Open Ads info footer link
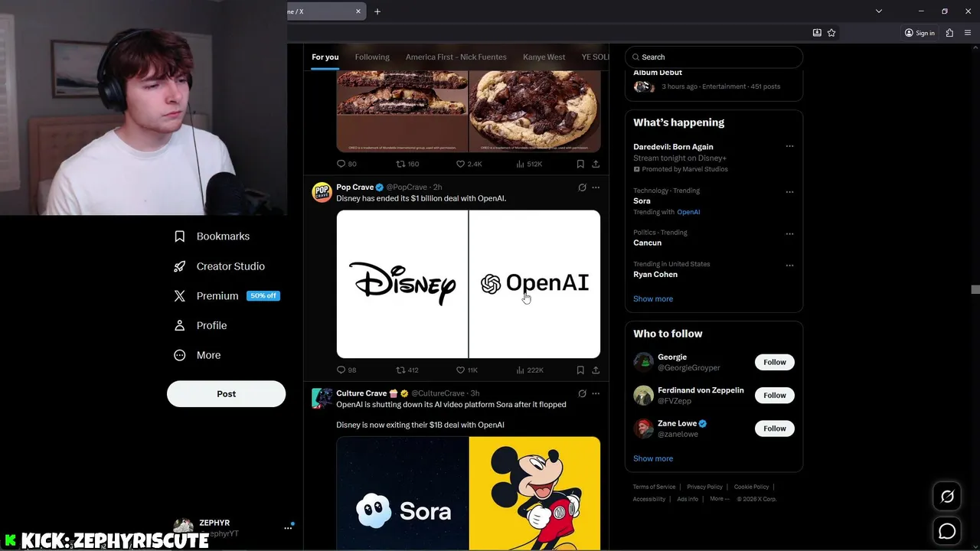 coord(688,499)
